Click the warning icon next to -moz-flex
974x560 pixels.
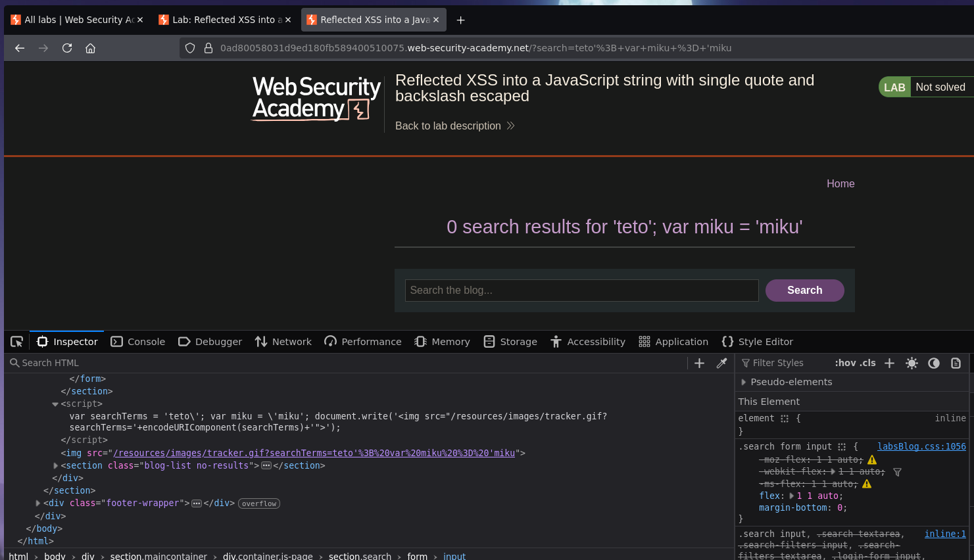pyautogui.click(x=872, y=460)
